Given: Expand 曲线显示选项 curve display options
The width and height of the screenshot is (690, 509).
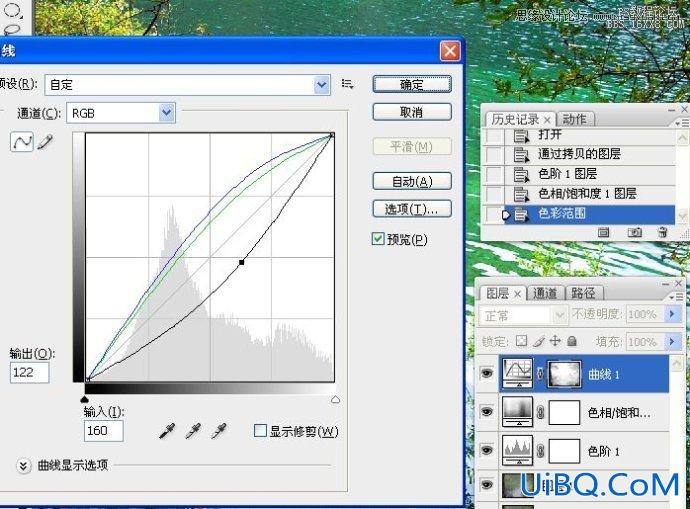Looking at the screenshot, I should click(23, 465).
